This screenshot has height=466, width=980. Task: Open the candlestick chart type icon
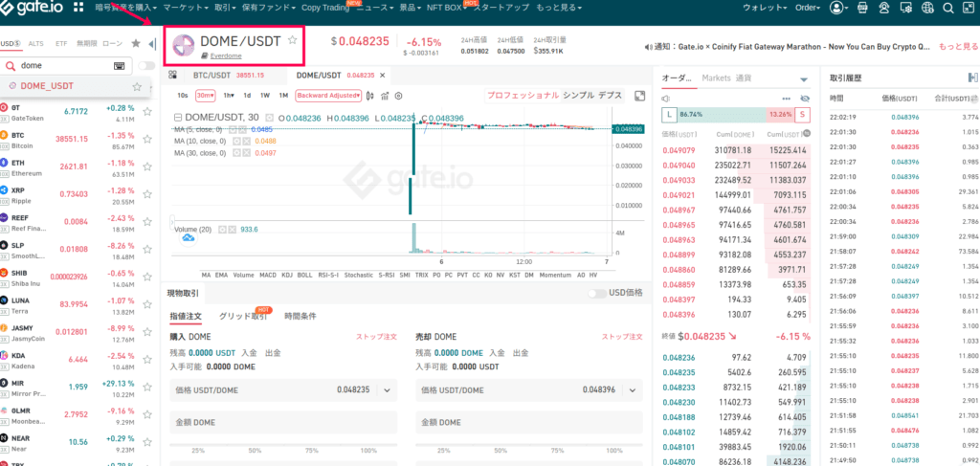[x=370, y=96]
